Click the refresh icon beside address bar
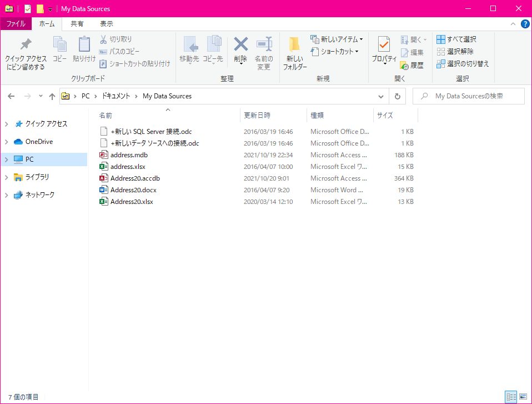532x404 pixels. [397, 97]
